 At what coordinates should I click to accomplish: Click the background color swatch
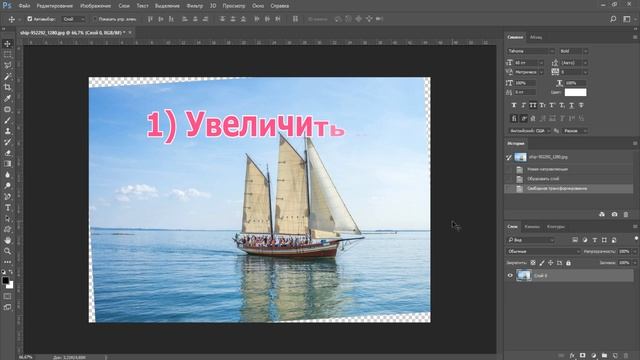(x=11, y=286)
